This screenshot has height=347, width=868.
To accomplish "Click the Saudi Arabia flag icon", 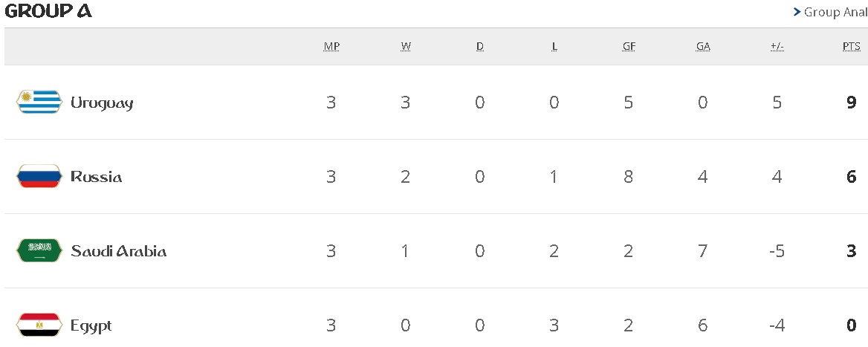I will click(x=39, y=251).
